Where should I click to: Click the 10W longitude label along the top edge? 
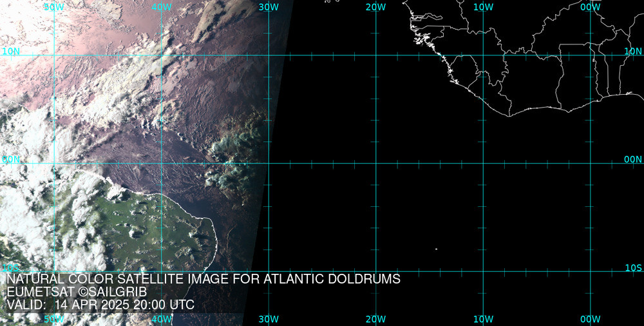(483, 7)
